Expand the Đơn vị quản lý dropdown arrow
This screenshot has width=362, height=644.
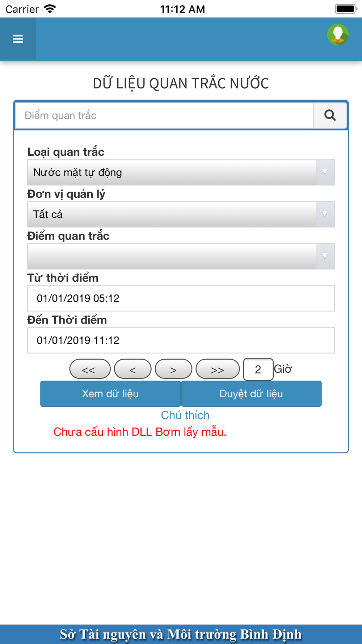(325, 214)
